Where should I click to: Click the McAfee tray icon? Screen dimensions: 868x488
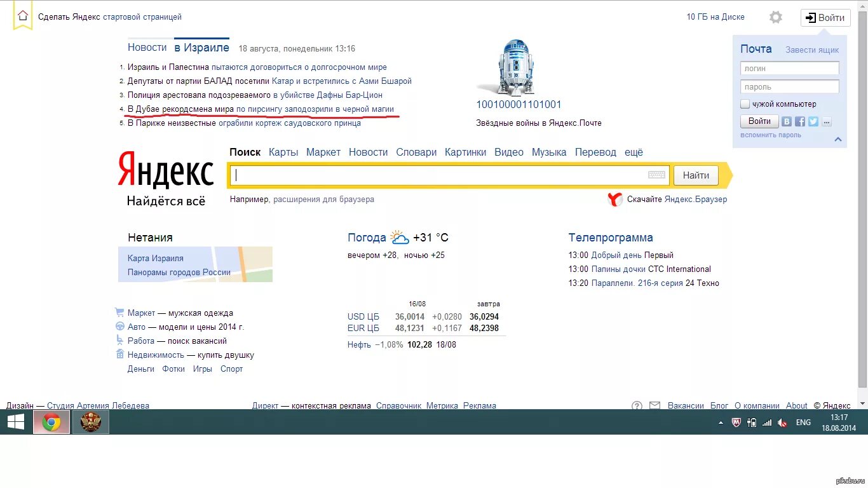pyautogui.click(x=736, y=423)
